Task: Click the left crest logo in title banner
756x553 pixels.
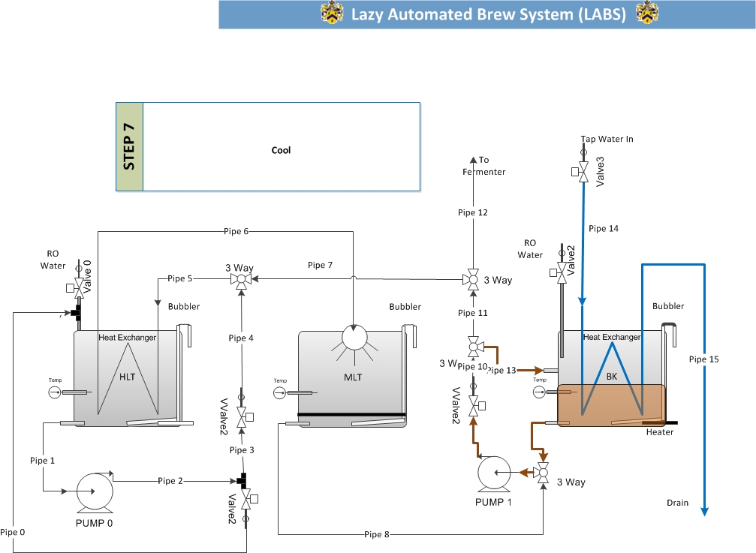Action: [x=332, y=13]
